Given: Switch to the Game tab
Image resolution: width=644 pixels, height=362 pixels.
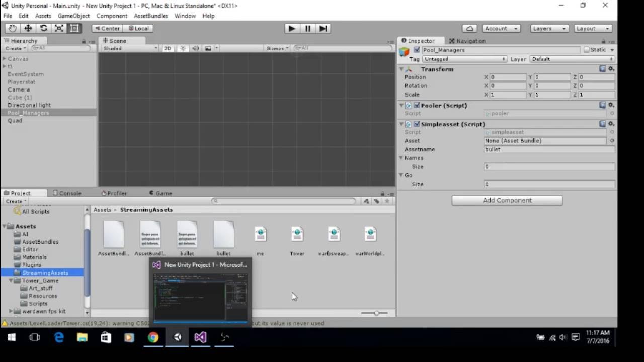Looking at the screenshot, I should pos(160,193).
